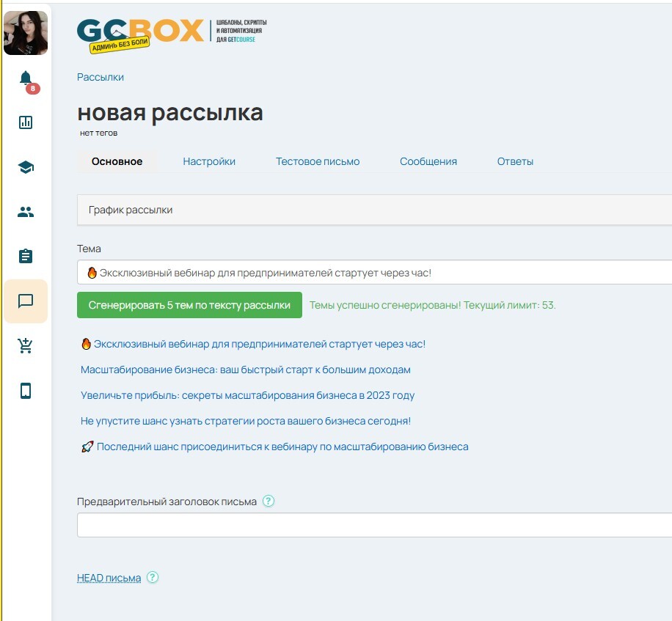Image resolution: width=672 pixels, height=621 pixels.
Task: Expand the График рассылки section
Action: point(131,210)
